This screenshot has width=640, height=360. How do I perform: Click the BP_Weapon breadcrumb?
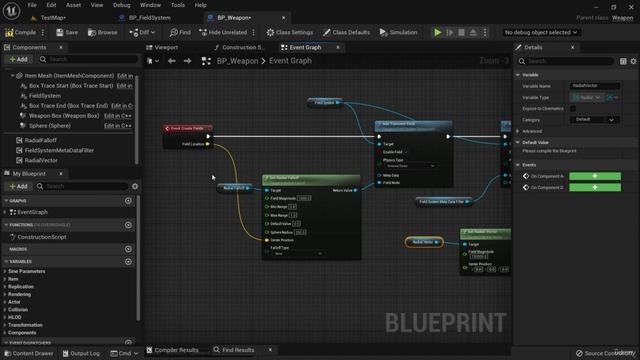coord(237,61)
